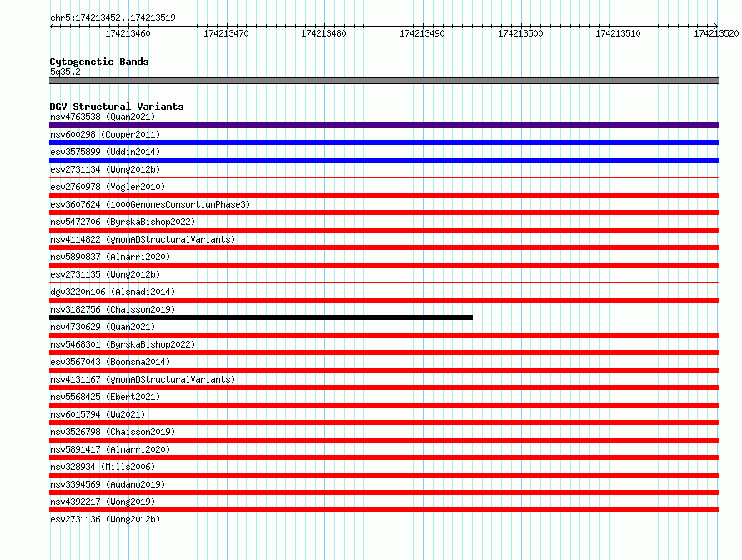Select the gray 5q35.2 cytogenetic band bar
Image resolution: width=742 pixels, height=560 pixels.
[x=384, y=81]
